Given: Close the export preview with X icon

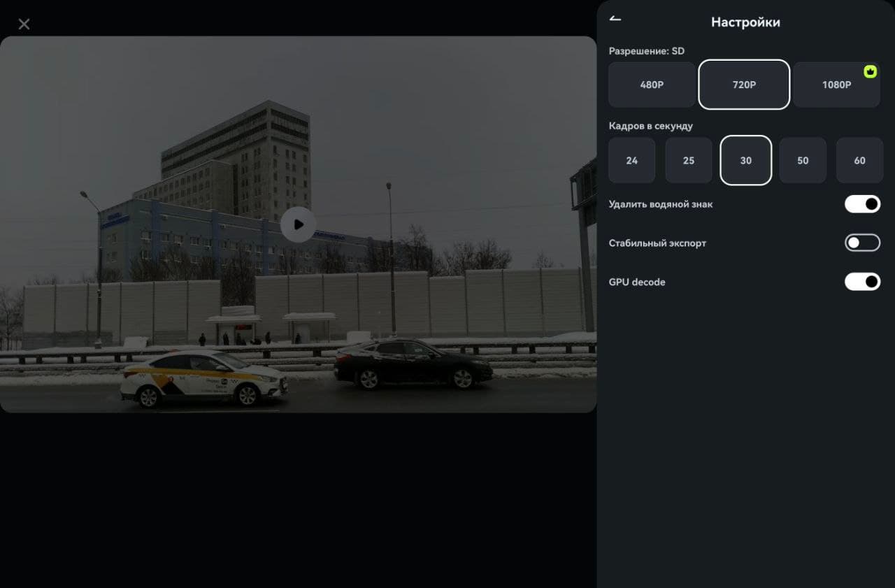Looking at the screenshot, I should [x=24, y=24].
